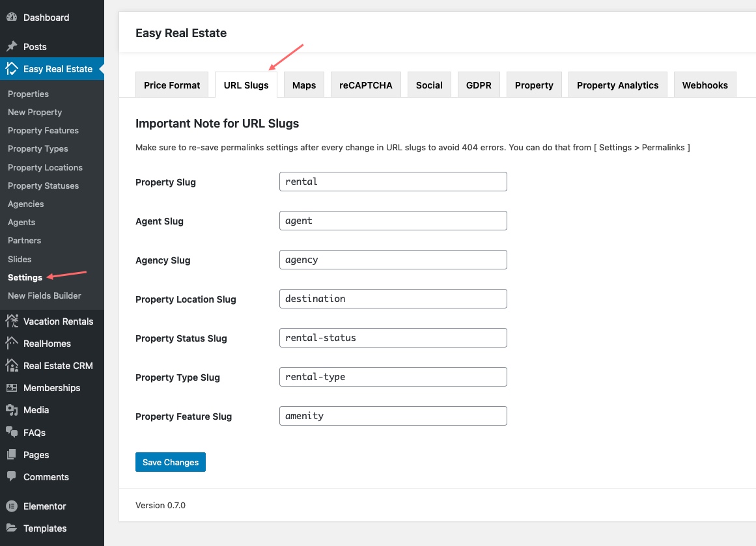Open the Webhooks tab
This screenshot has width=756, height=546.
[705, 85]
